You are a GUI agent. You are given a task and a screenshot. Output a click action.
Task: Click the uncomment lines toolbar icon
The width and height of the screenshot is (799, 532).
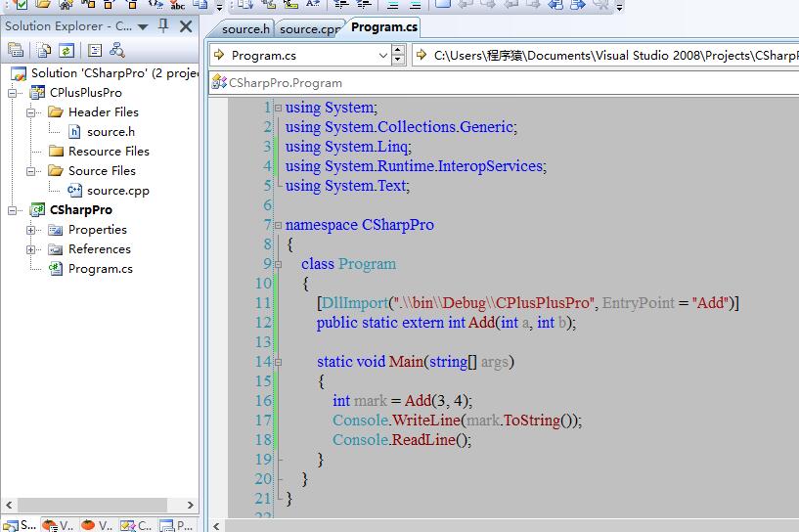(416, 5)
